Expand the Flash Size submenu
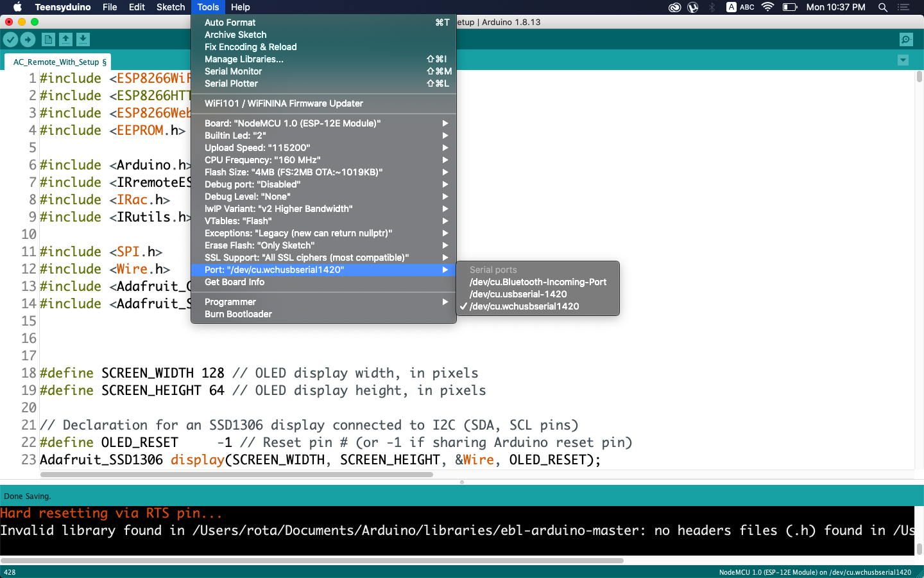This screenshot has width=924, height=578. coord(323,172)
